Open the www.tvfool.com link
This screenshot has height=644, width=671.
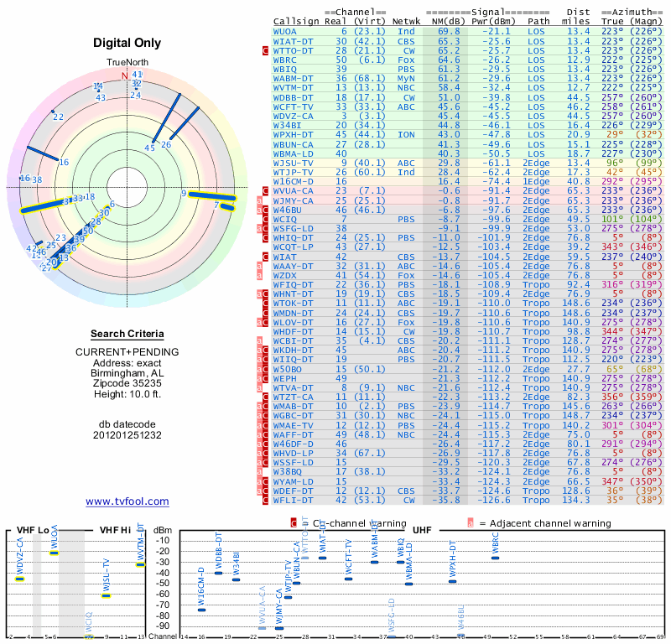pos(127,501)
